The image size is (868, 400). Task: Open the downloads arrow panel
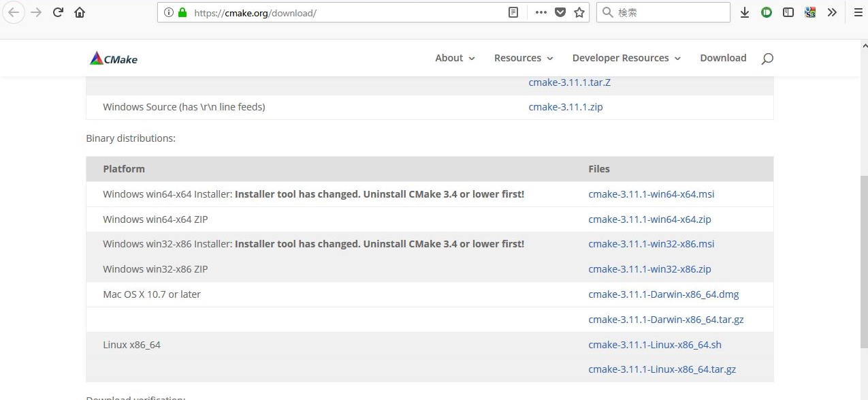[745, 12]
